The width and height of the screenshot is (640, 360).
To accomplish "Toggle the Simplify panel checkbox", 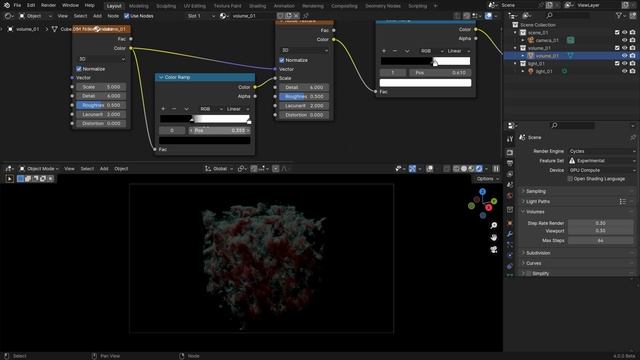I will pos(529,273).
